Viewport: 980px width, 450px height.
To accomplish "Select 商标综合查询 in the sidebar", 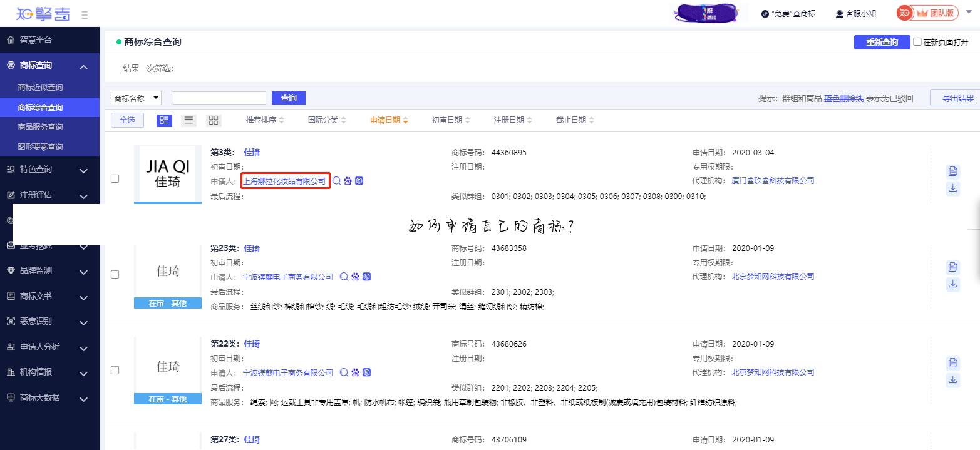I will click(x=49, y=107).
